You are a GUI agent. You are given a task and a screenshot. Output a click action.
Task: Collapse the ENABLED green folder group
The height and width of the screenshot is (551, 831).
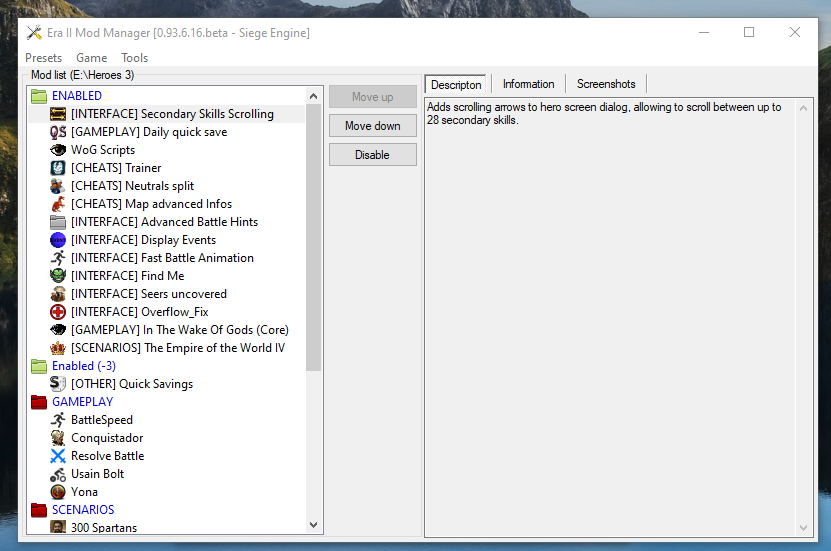click(39, 96)
